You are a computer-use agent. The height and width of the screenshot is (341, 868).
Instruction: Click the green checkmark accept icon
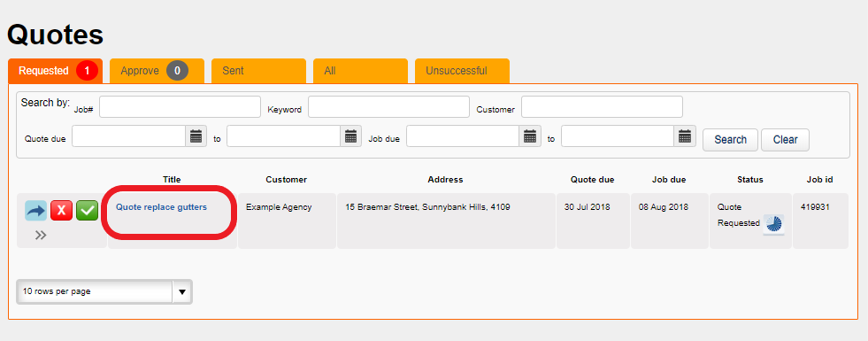point(87,211)
